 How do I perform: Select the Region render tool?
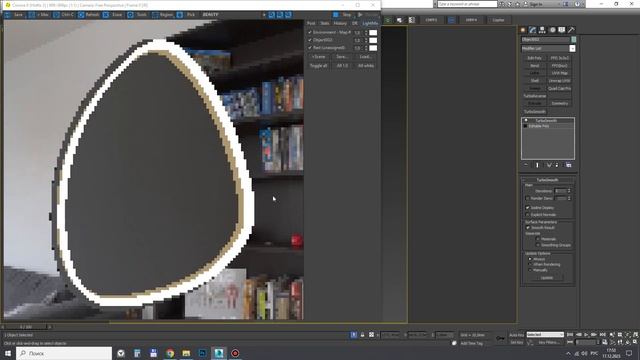pyautogui.click(x=162, y=15)
